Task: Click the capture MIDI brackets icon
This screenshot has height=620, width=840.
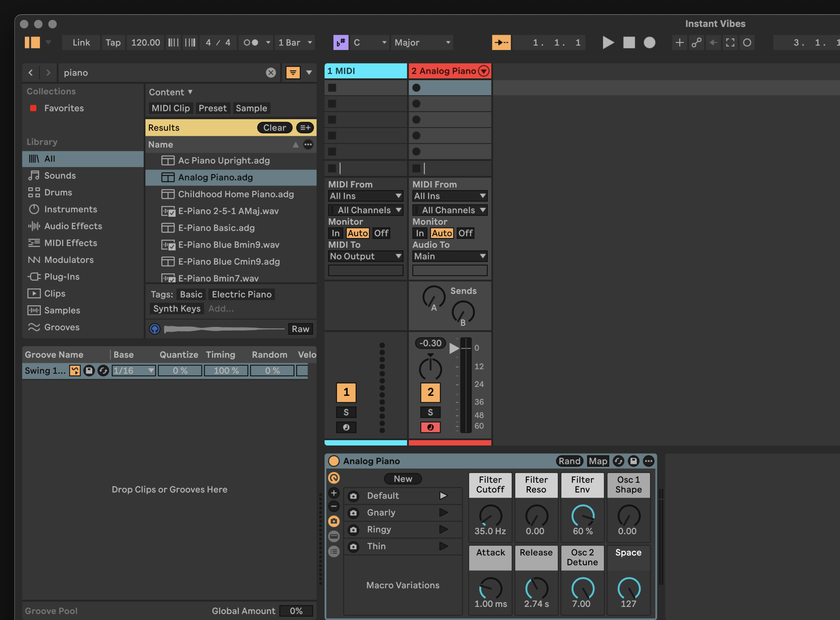Action: (x=730, y=43)
